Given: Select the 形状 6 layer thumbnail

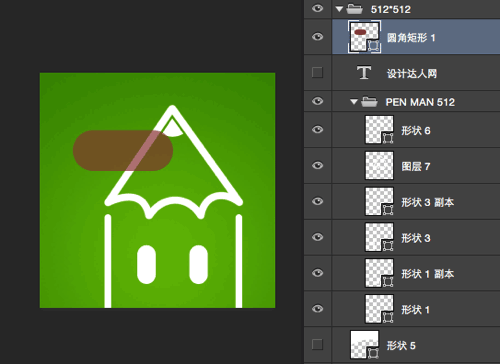Looking at the screenshot, I should coord(379,130).
